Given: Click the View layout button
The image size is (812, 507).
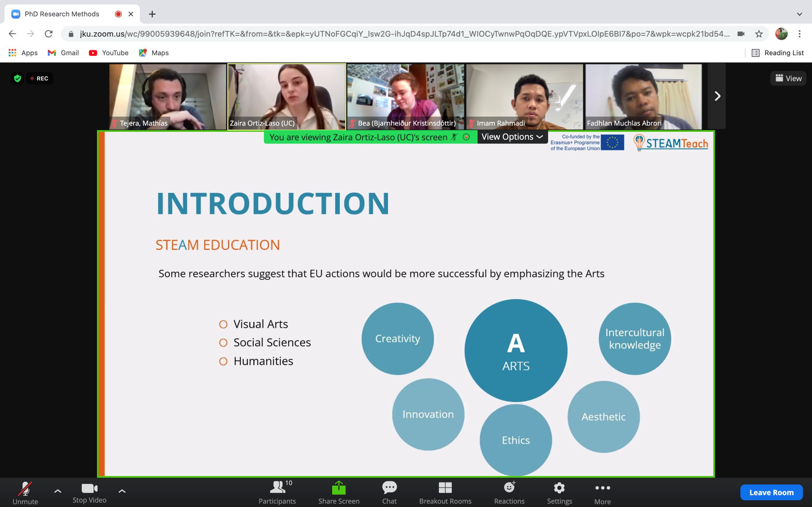Looking at the screenshot, I should point(788,78).
